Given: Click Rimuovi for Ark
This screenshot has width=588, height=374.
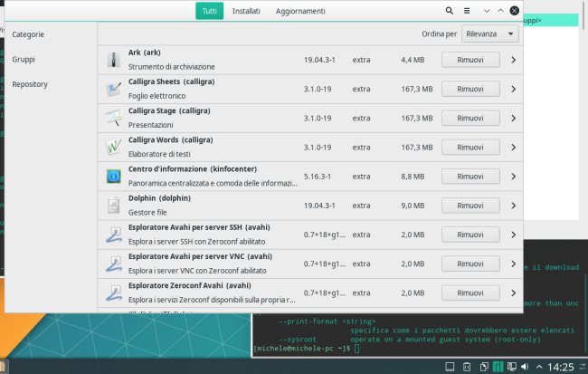Looking at the screenshot, I should (x=470, y=60).
